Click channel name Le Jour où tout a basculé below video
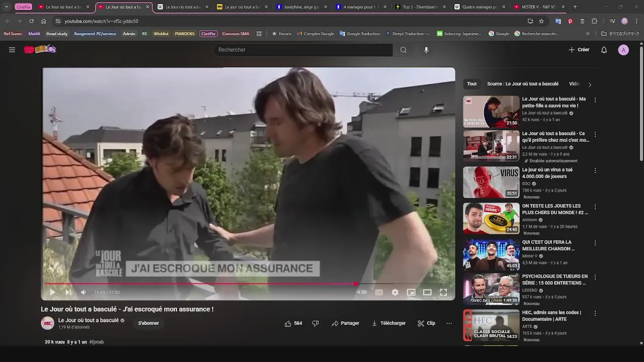 pos(89,320)
